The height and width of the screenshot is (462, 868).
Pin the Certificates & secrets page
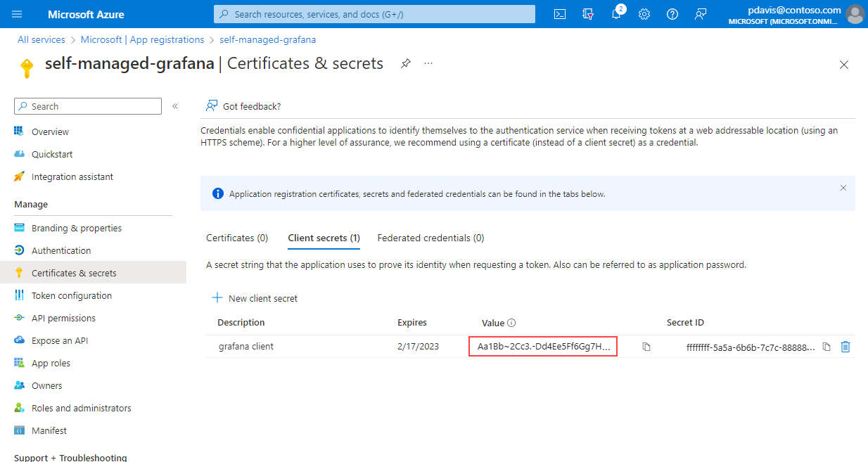tap(406, 63)
